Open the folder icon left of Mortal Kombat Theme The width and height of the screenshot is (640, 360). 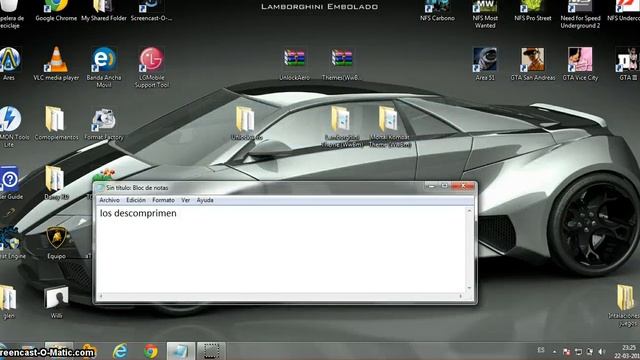coord(342,127)
